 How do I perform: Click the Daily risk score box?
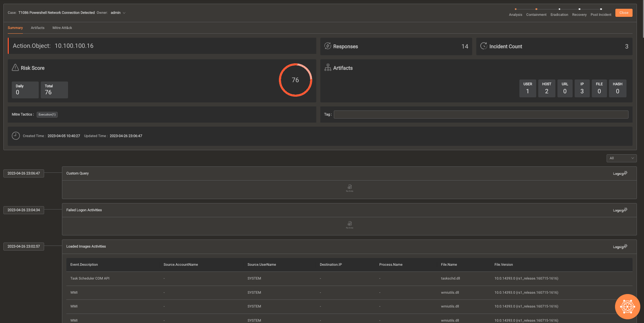pyautogui.click(x=25, y=90)
